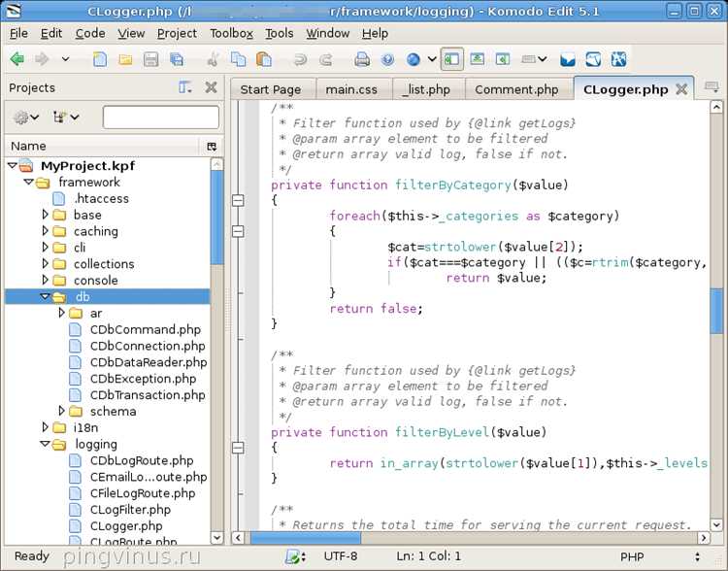Click the Paste clipboard toolbar icon
The image size is (728, 571).
point(264,59)
